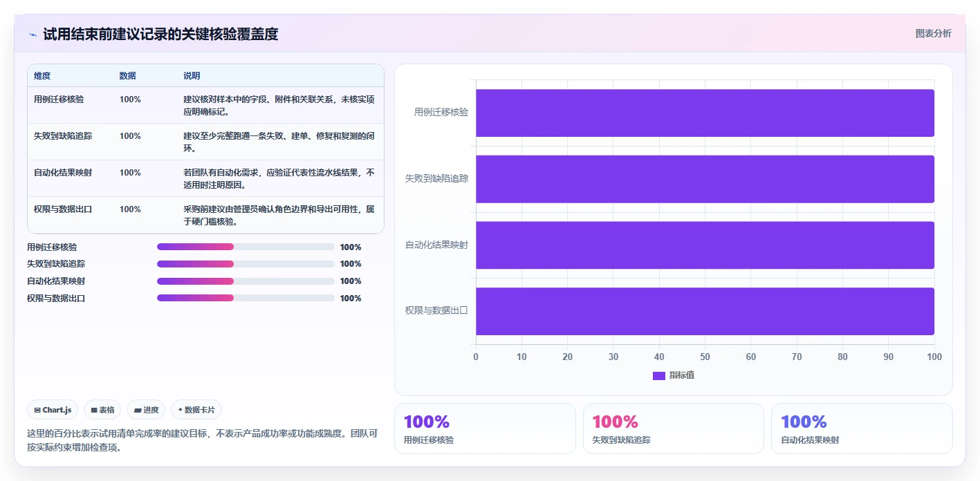Click the 权限与数据出口 progress bar
The height and width of the screenshot is (481, 980).
(x=246, y=298)
